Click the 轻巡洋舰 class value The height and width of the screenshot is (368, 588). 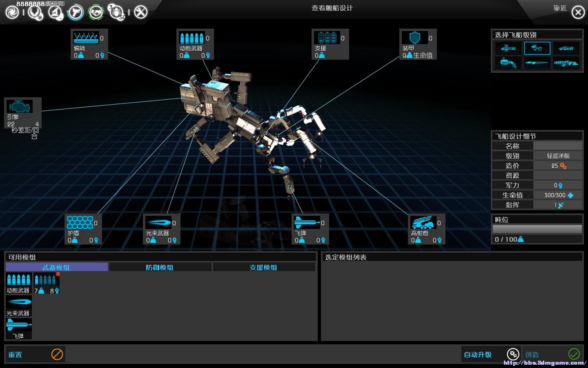tap(558, 156)
